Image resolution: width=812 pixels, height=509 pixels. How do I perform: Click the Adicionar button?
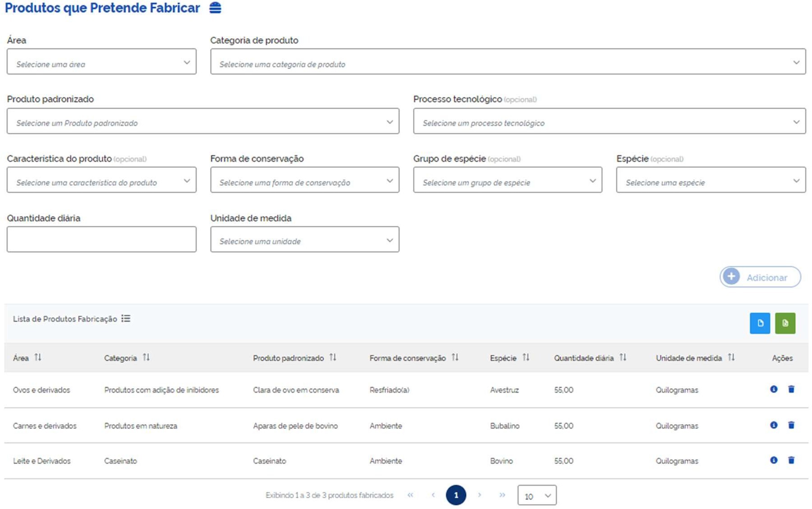[x=760, y=277]
